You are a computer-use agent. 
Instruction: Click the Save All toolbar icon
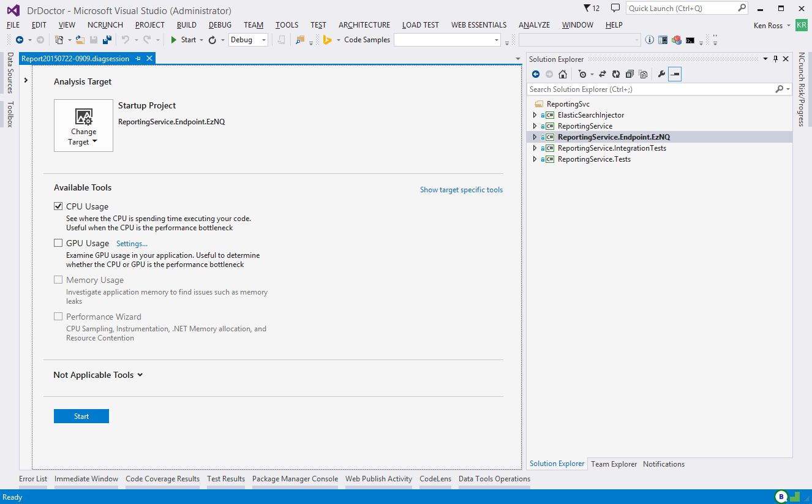click(107, 40)
